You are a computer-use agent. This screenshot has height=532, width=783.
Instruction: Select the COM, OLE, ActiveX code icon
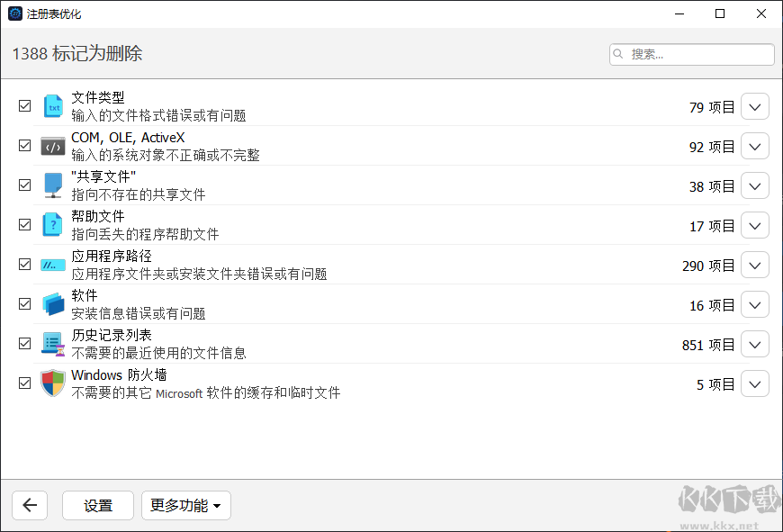(53, 145)
